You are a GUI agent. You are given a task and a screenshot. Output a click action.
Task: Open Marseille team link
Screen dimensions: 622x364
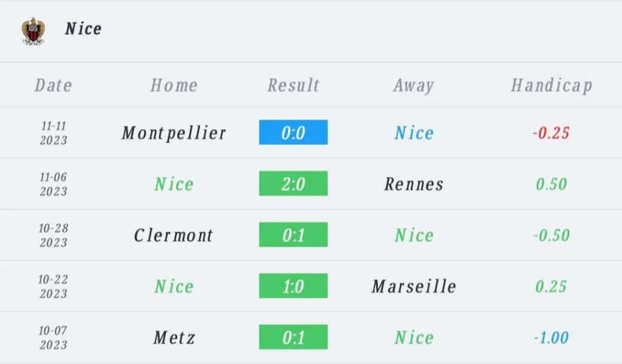click(414, 286)
